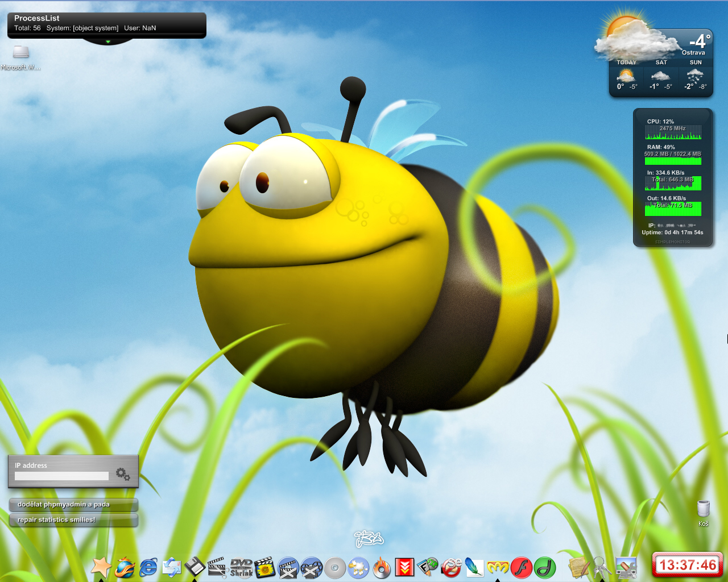Click the 13:37:46 clock widget
Viewport: 728px width, 582px height.
coord(688,565)
